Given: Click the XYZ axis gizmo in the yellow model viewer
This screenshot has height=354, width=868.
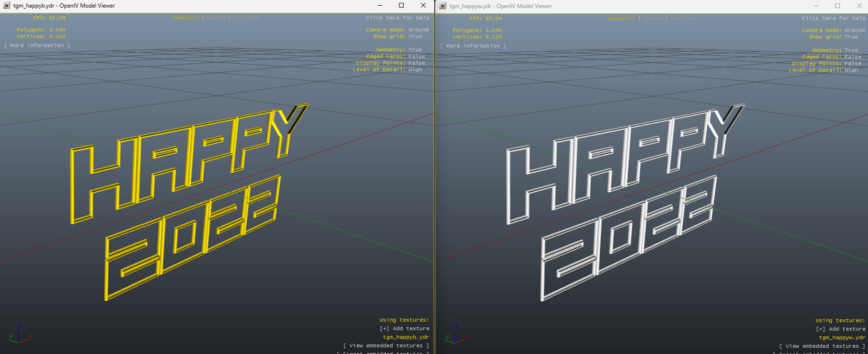Looking at the screenshot, I should click(x=19, y=334).
